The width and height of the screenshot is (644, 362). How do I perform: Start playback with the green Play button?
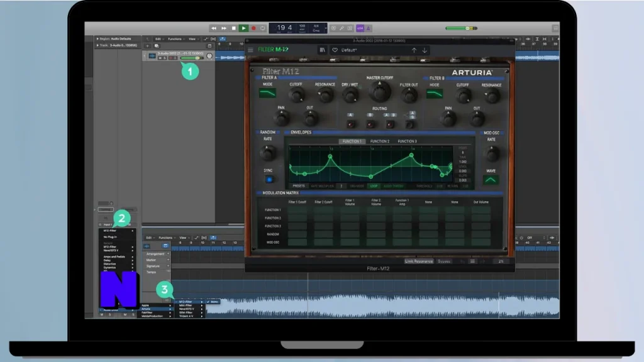[243, 28]
